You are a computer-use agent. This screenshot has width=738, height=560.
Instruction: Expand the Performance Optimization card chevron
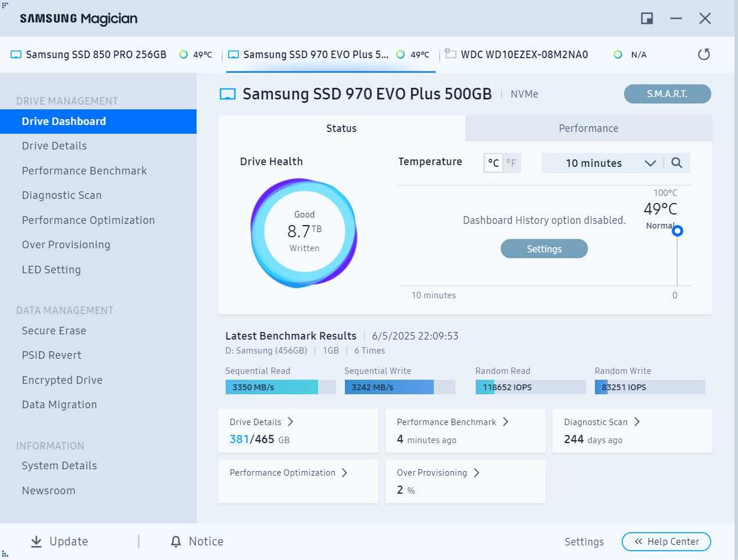344,473
